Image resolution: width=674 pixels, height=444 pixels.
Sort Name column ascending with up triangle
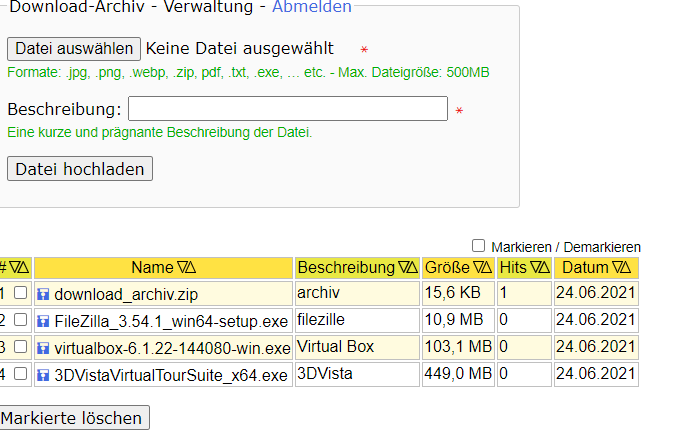(x=191, y=268)
